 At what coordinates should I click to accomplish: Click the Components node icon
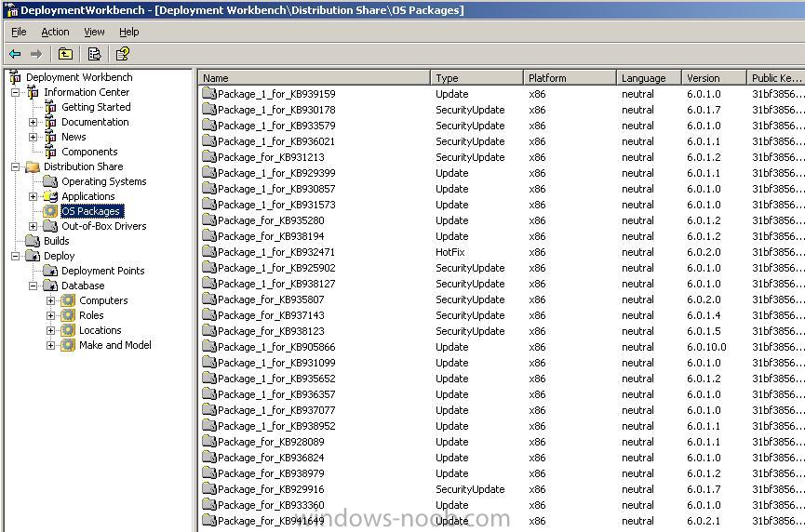tap(50, 152)
